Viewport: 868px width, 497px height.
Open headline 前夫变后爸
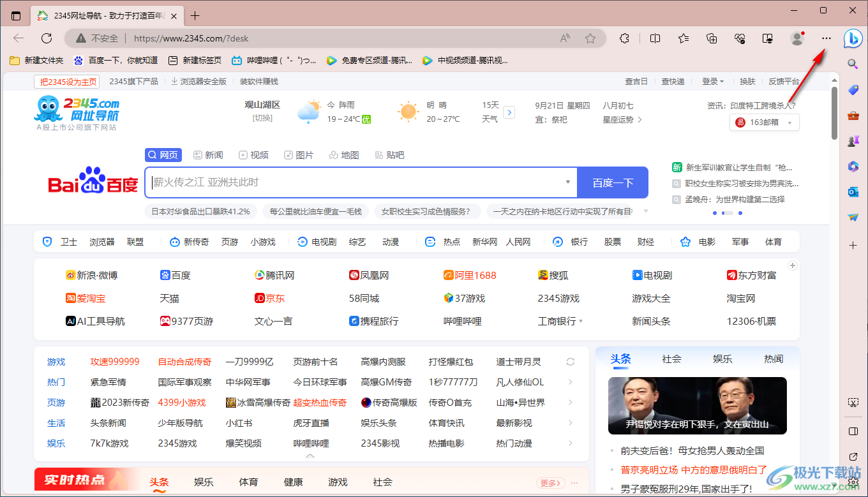[692, 451]
